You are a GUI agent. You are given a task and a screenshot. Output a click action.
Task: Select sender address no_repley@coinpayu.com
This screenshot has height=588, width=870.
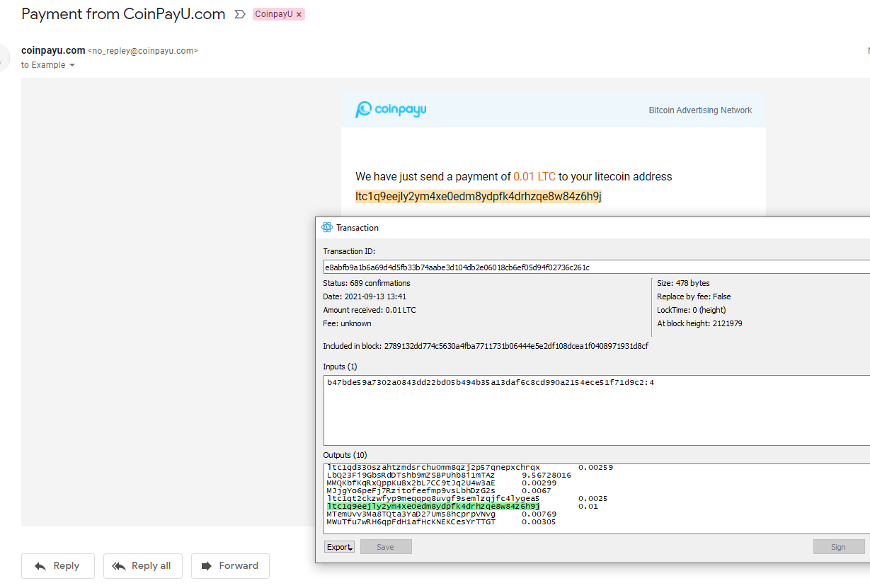pyautogui.click(x=143, y=51)
